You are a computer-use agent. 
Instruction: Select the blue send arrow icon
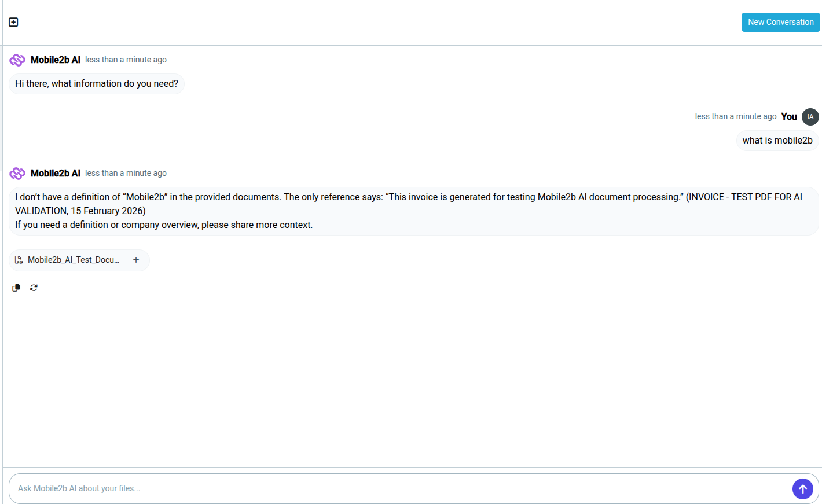803,489
